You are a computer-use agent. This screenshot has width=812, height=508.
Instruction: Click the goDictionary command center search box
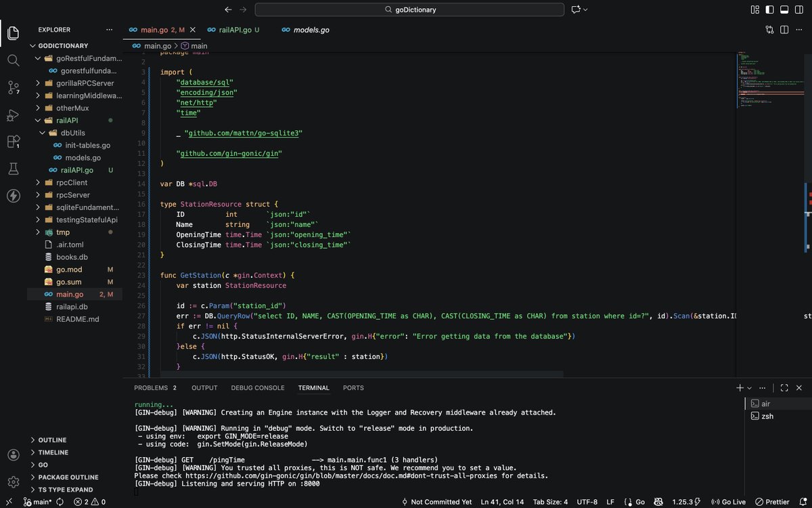point(409,9)
